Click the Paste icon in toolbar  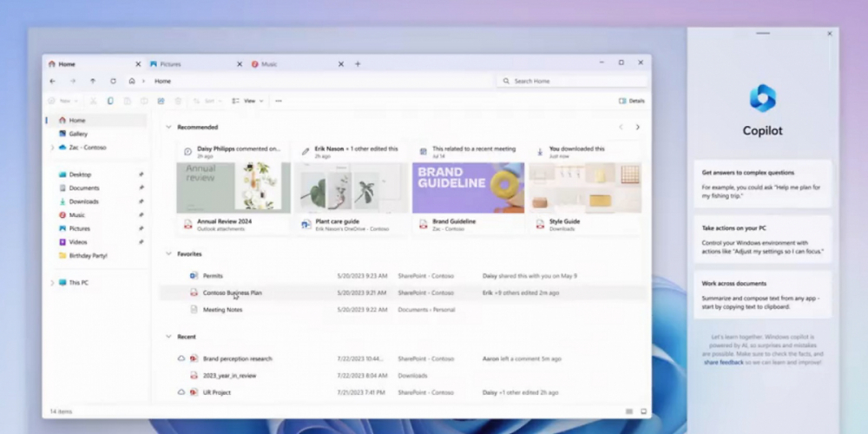click(x=128, y=101)
